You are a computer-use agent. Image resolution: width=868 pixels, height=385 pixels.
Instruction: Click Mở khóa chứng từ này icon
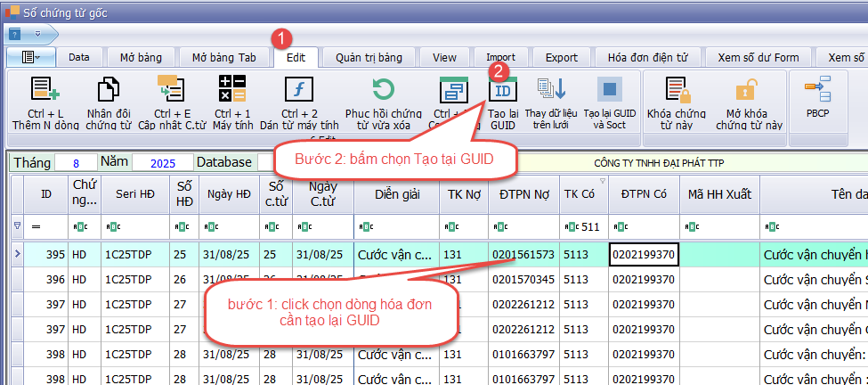[x=748, y=90]
